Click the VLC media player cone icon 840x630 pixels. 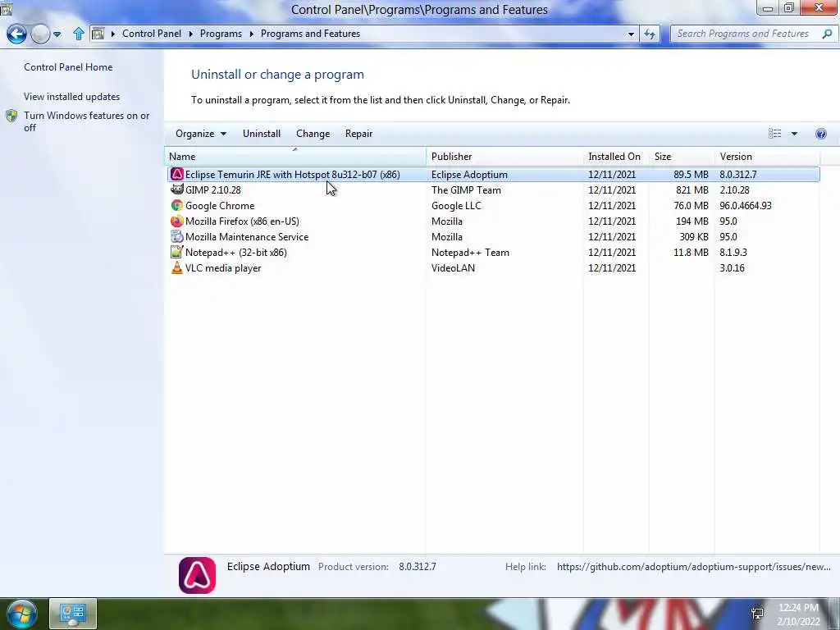click(x=177, y=268)
